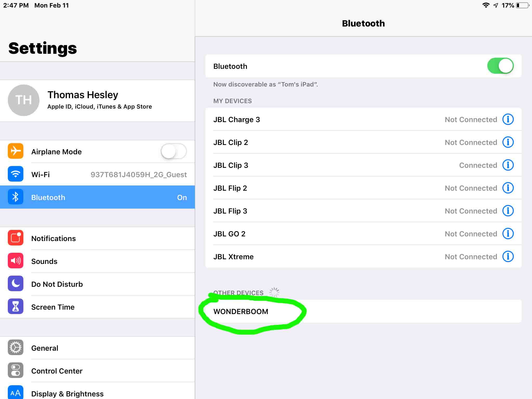Viewport: 532px width, 399px height.
Task: Open Display & Brightness settings
Action: point(97,391)
